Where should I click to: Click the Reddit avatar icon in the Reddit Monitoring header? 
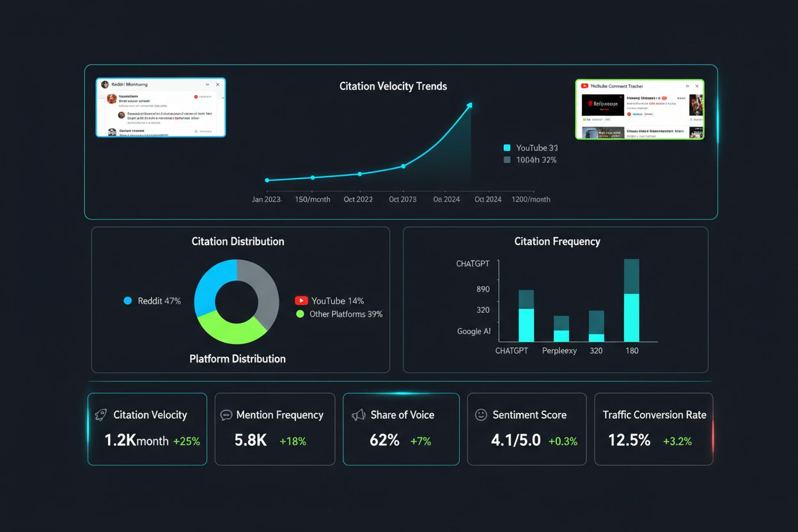105,84
